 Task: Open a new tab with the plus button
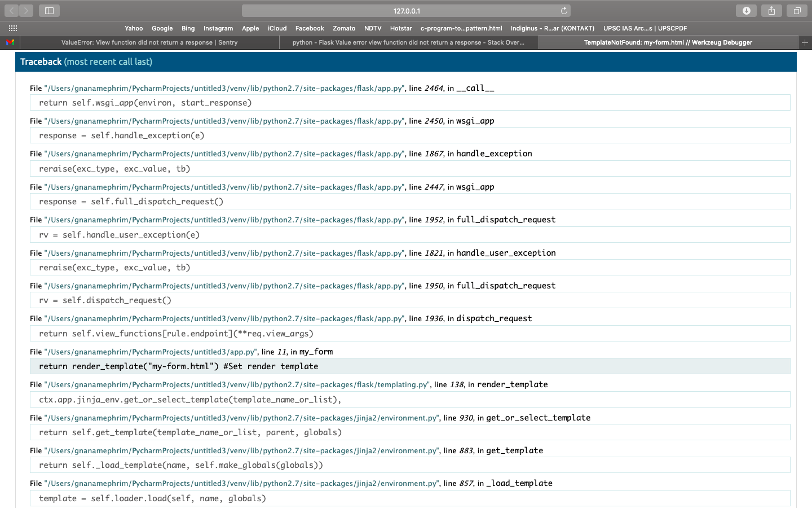(x=805, y=42)
